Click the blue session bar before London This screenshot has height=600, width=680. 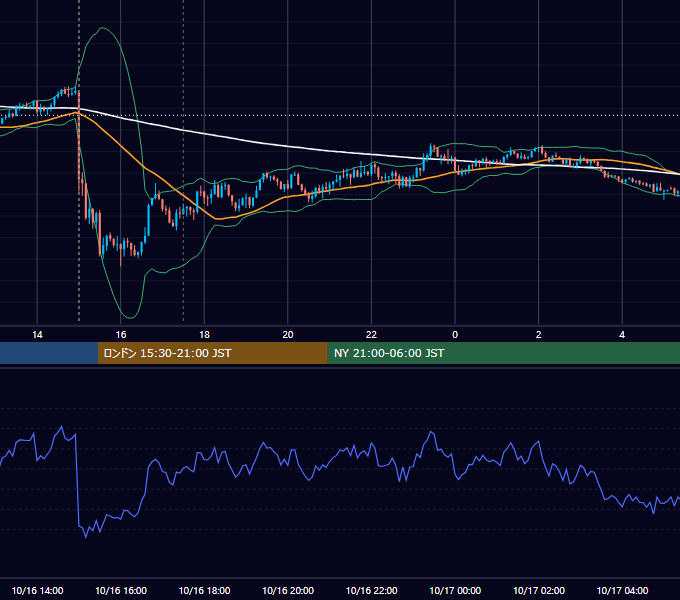tap(49, 353)
